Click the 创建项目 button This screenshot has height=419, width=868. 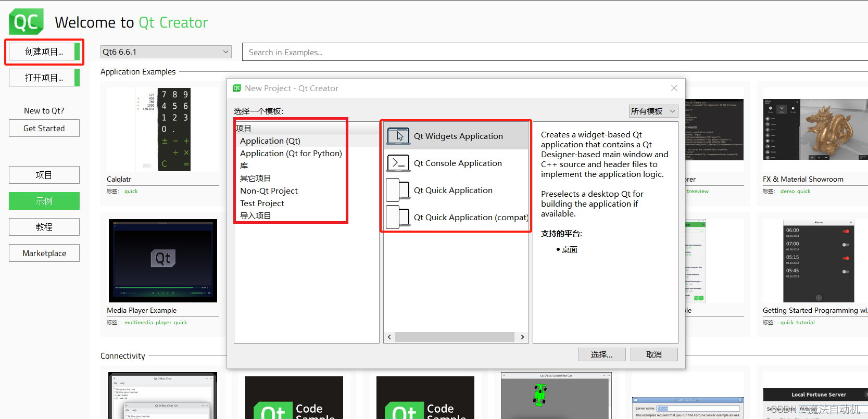[44, 52]
